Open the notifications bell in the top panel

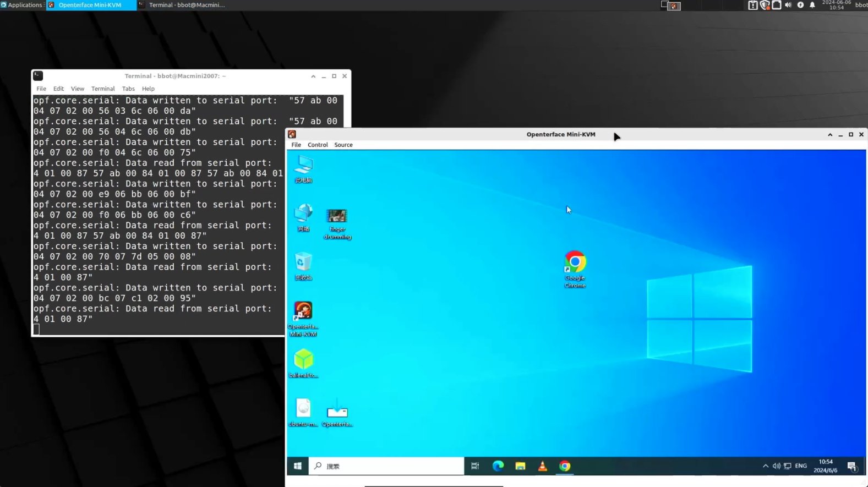pyautogui.click(x=812, y=5)
